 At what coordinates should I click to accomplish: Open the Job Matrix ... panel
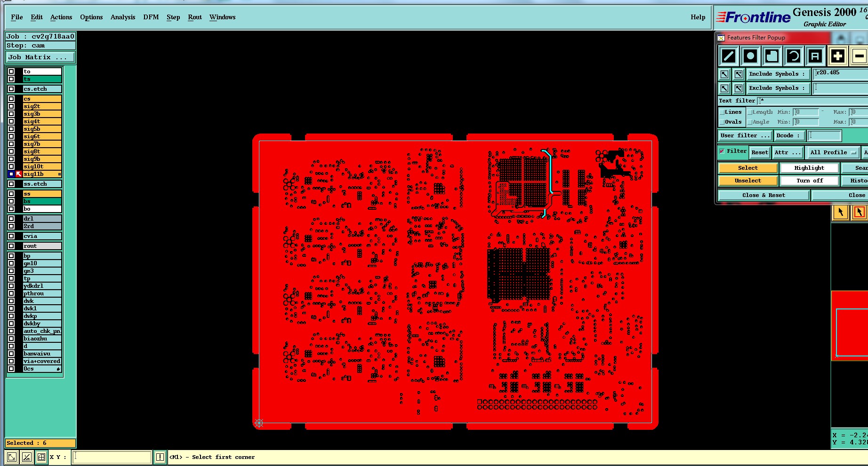40,57
